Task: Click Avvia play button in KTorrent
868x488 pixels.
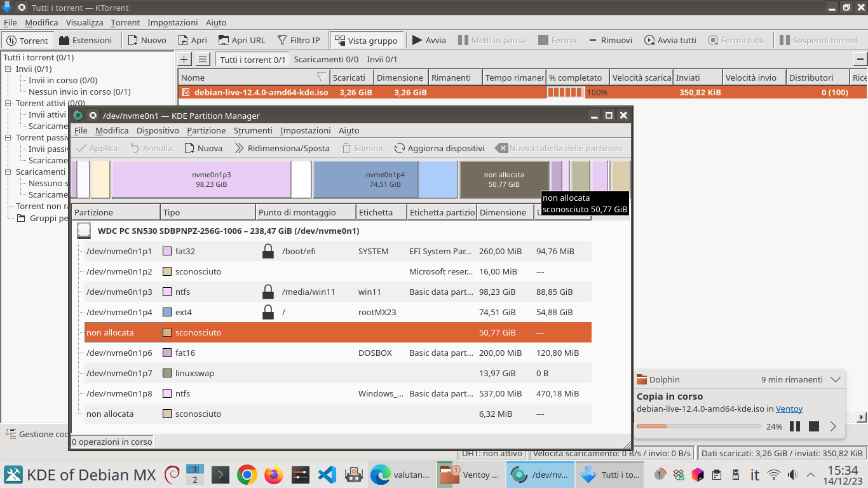Action: pos(429,40)
